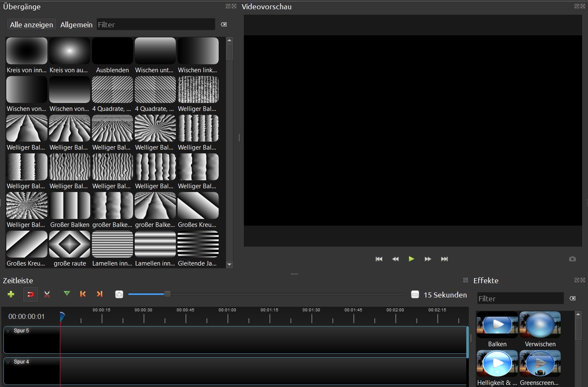Select the Ausblenden transition thumbnail
This screenshot has width=588, height=387.
click(112, 51)
